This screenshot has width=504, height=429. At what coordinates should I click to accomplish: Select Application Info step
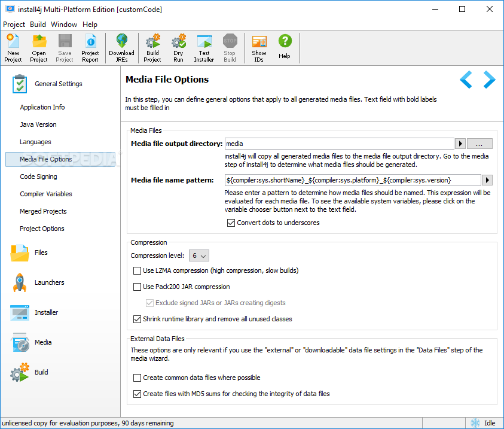pos(42,108)
